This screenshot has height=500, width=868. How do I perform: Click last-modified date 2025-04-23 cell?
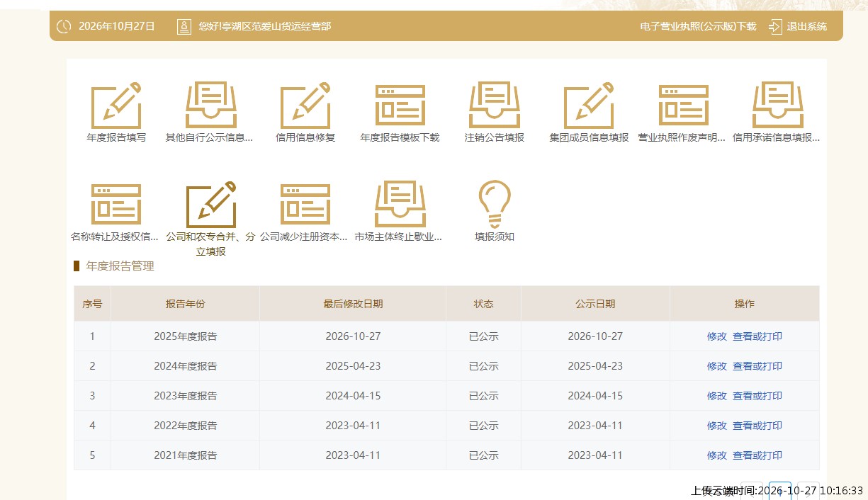pyautogui.click(x=353, y=366)
